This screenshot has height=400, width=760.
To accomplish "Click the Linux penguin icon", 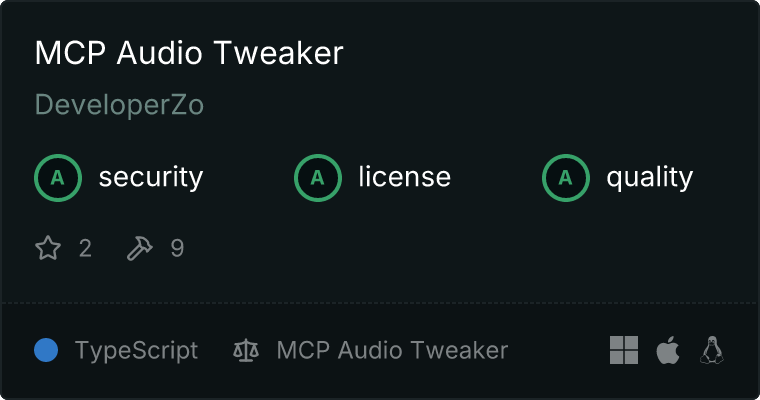I will [x=712, y=350].
